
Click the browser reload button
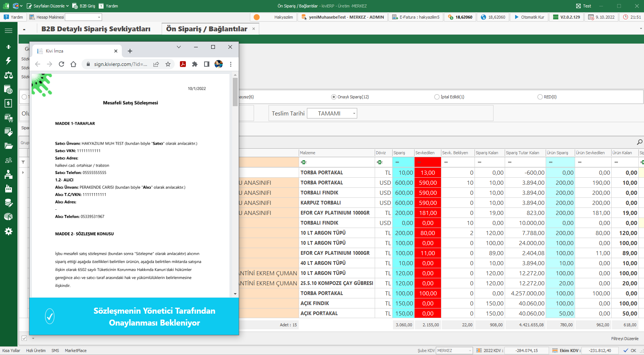click(x=61, y=64)
